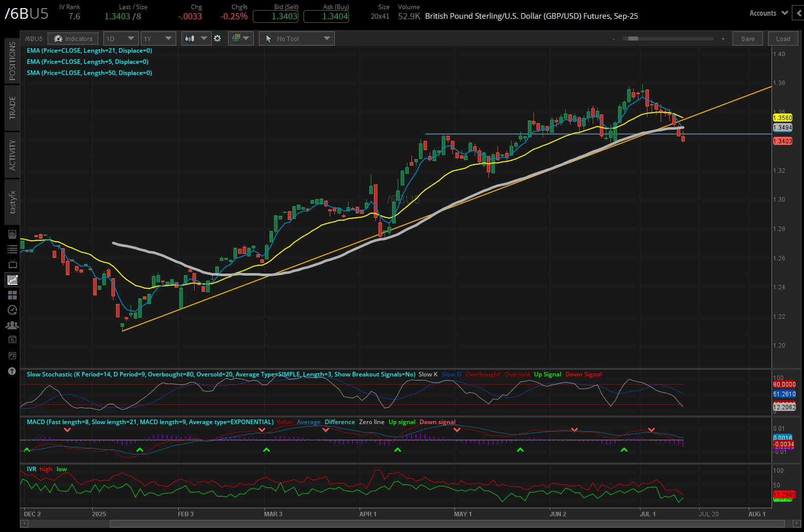
Task: Click the Chg% -0.25% value
Action: pyautogui.click(x=234, y=16)
